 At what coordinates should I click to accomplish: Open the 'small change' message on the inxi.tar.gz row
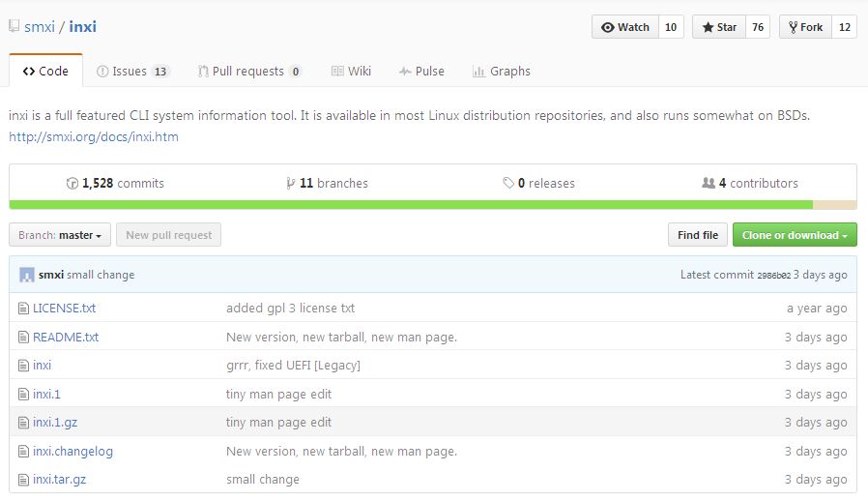[263, 480]
